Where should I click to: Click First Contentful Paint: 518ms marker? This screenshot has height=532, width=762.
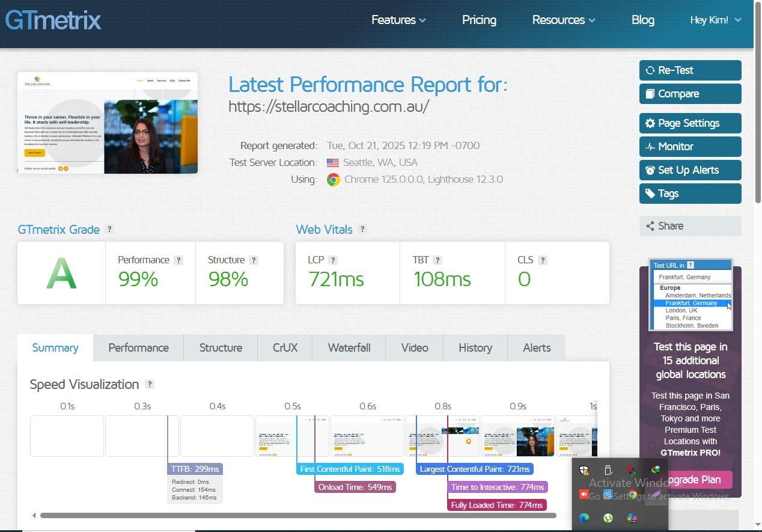point(350,469)
